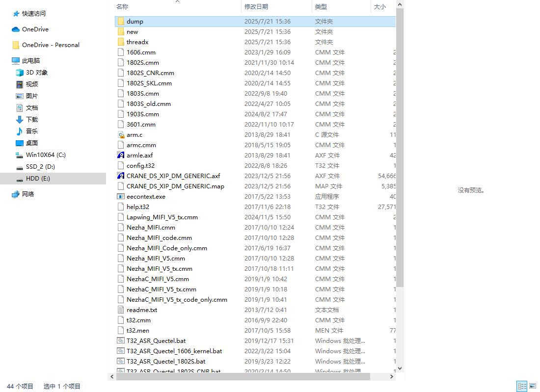540x392 pixels.
Task: Sort by the 名称 column header
Action: [x=122, y=7]
